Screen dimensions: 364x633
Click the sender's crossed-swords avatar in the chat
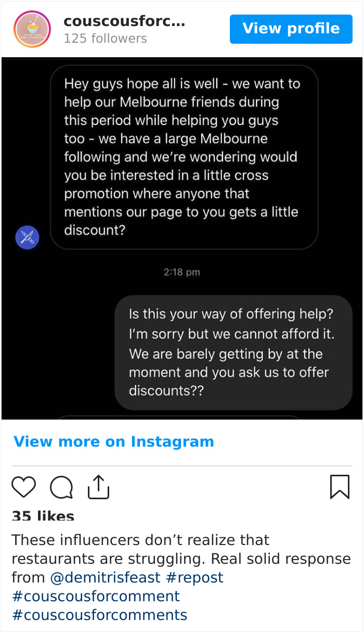pos(27,237)
